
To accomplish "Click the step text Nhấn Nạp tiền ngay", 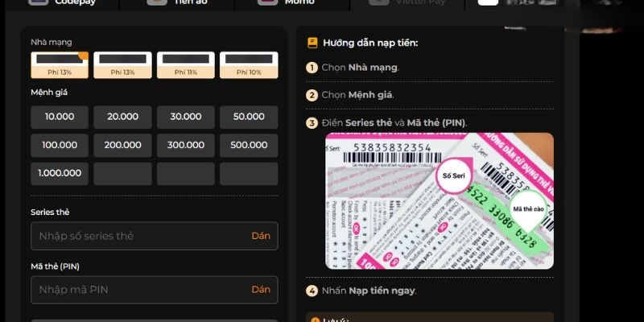I will click(369, 291).
